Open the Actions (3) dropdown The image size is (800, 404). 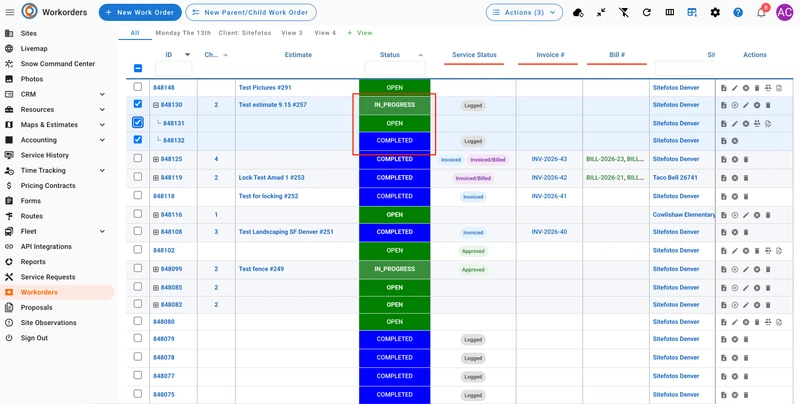524,12
